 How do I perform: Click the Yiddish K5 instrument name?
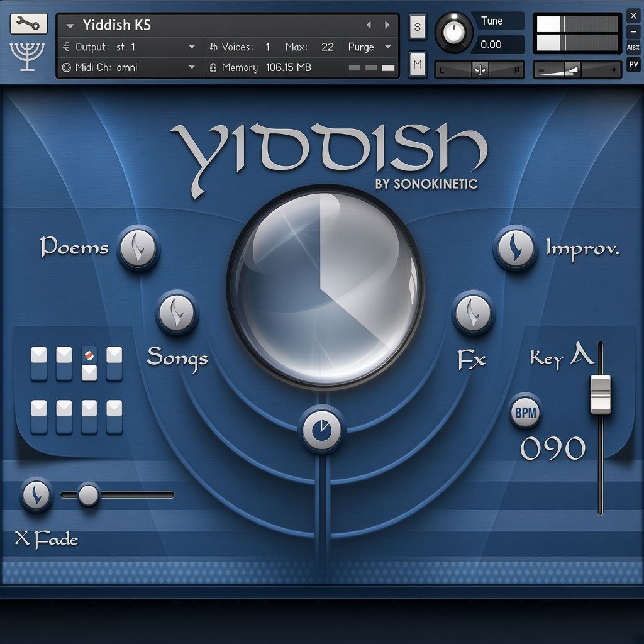(x=117, y=25)
